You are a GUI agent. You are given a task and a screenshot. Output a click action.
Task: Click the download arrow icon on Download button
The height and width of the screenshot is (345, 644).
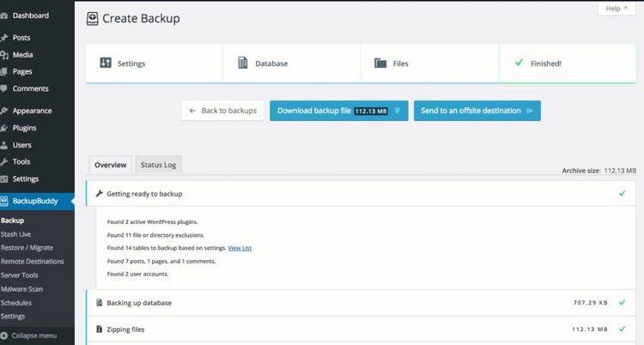(x=398, y=111)
